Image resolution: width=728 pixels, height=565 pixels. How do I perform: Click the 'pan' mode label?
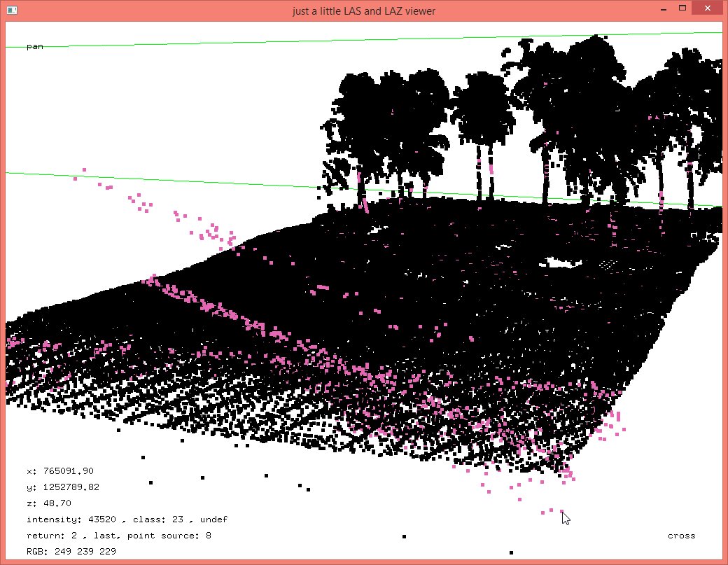34,46
